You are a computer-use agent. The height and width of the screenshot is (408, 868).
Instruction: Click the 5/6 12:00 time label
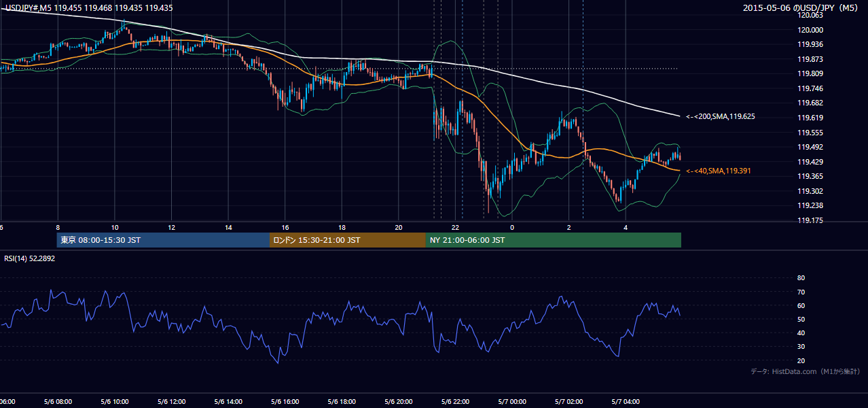coord(171,401)
